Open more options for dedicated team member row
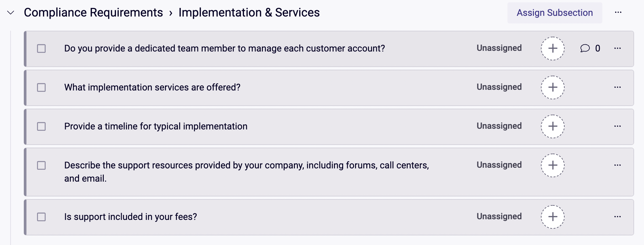644x245 pixels. 618,48
